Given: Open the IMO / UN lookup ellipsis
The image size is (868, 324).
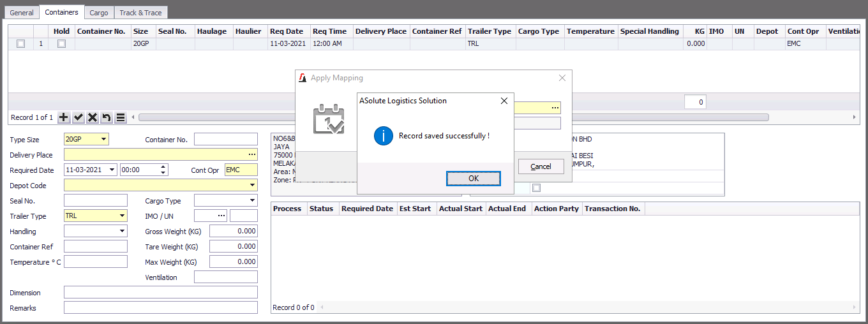Looking at the screenshot, I should point(221,216).
